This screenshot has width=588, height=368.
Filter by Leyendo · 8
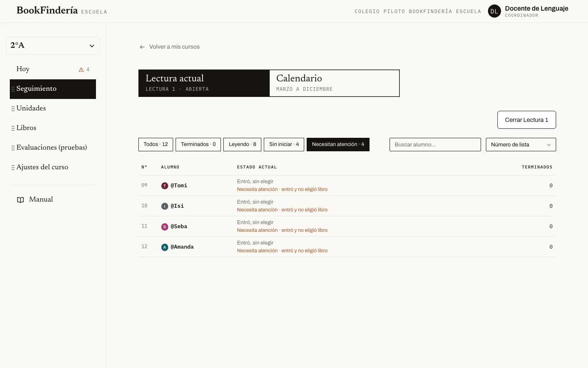tap(242, 144)
